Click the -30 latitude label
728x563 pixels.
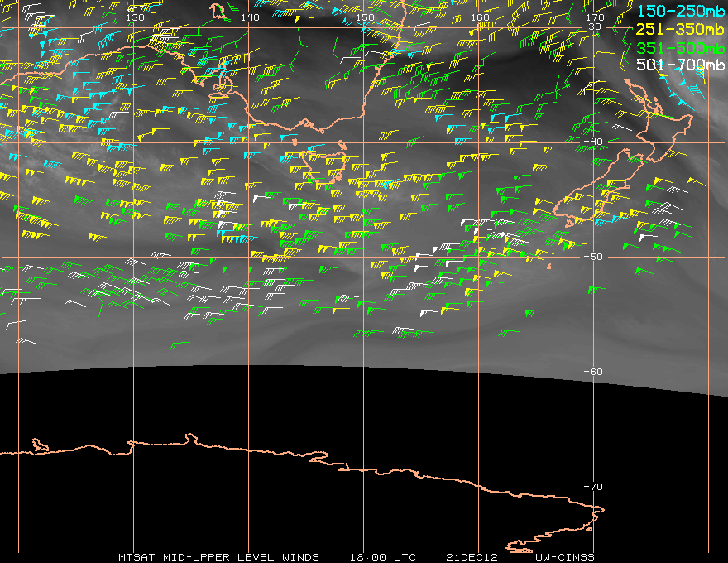[592, 27]
